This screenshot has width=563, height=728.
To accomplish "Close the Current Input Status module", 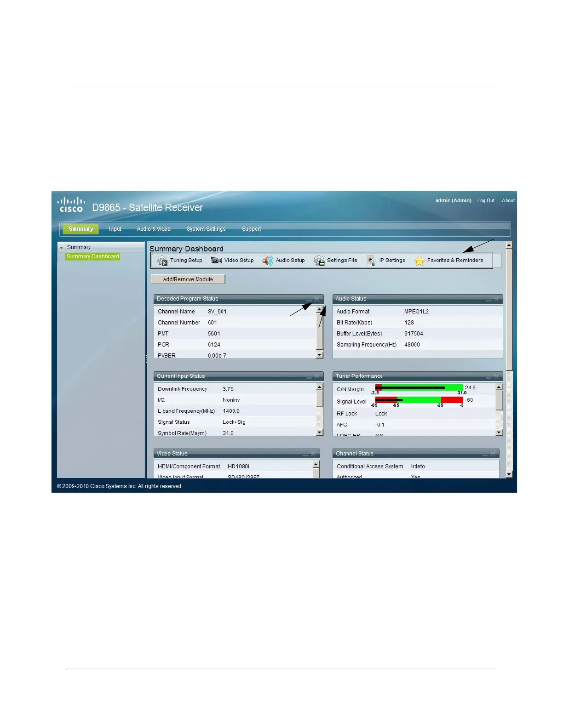I will tap(316, 376).
